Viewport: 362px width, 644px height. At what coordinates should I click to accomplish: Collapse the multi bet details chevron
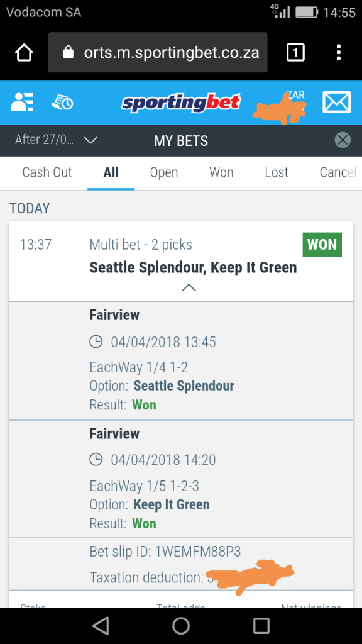point(189,288)
